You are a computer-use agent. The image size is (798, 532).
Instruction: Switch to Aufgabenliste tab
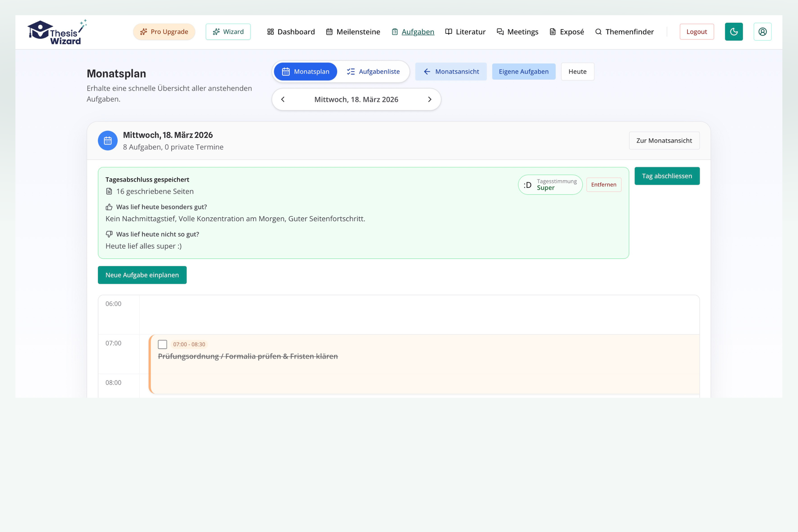373,71
